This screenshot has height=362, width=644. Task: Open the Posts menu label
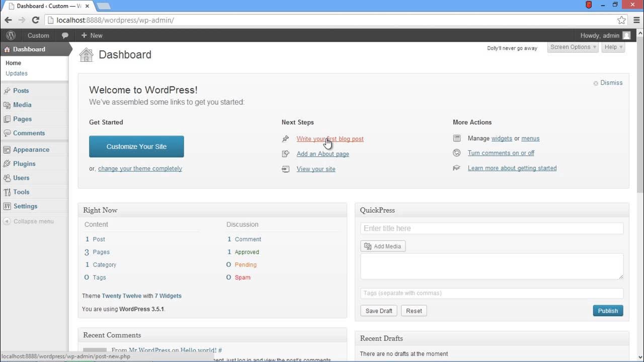pyautogui.click(x=21, y=91)
